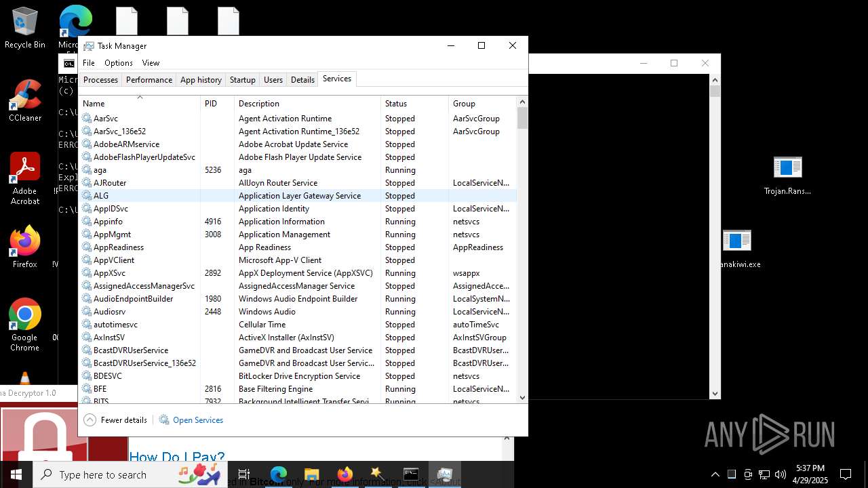Image resolution: width=868 pixels, height=488 pixels.
Task: Select the AudioEndpointBuilder service row
Action: (298, 298)
